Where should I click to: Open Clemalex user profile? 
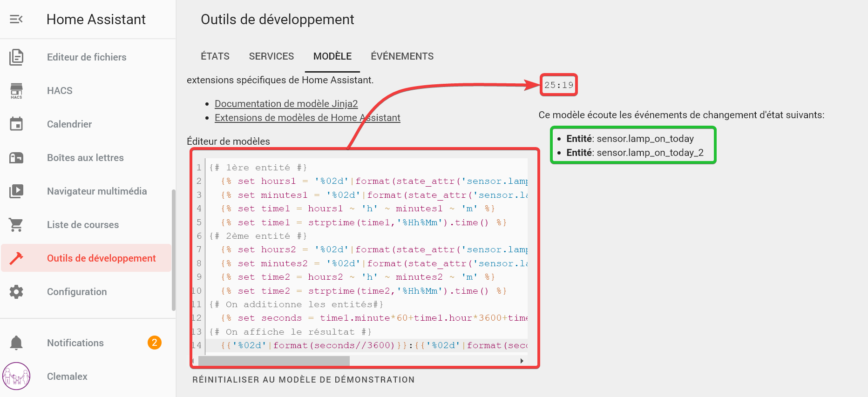pyautogui.click(x=67, y=377)
